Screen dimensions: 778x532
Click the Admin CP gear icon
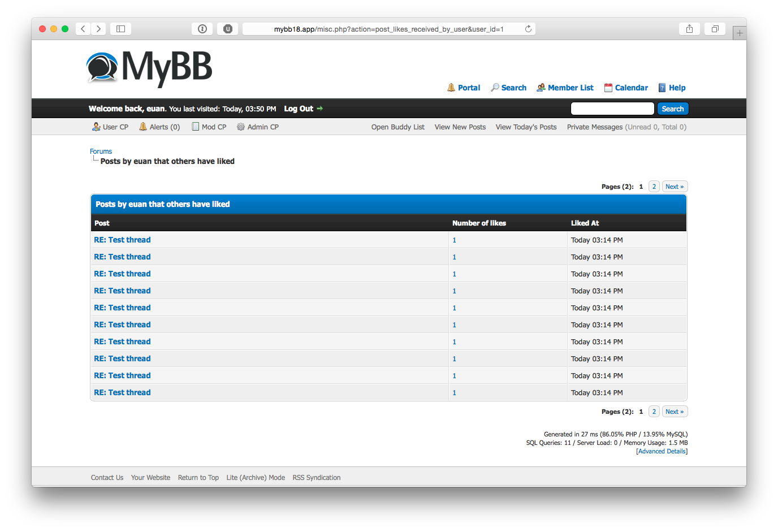pos(241,127)
